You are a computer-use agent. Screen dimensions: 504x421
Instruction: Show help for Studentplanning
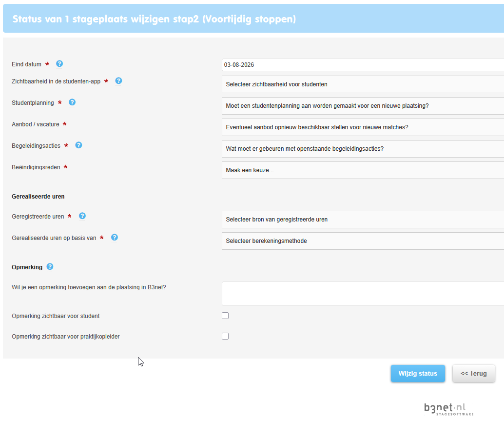pos(72,102)
